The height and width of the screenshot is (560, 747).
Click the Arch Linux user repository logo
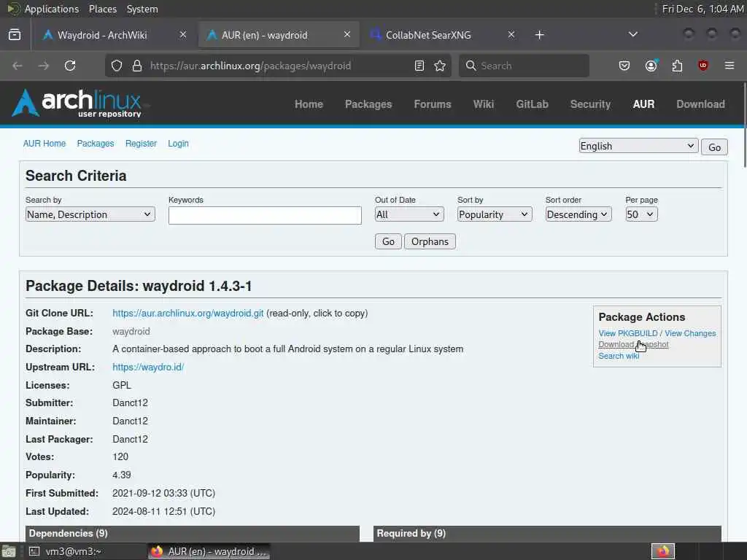point(77,104)
